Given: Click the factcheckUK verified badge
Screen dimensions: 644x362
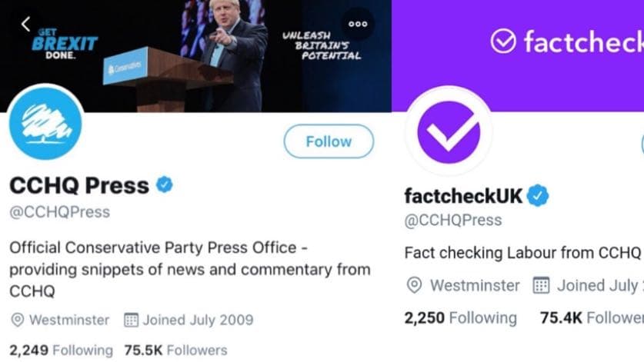Looking at the screenshot, I should click(537, 196).
